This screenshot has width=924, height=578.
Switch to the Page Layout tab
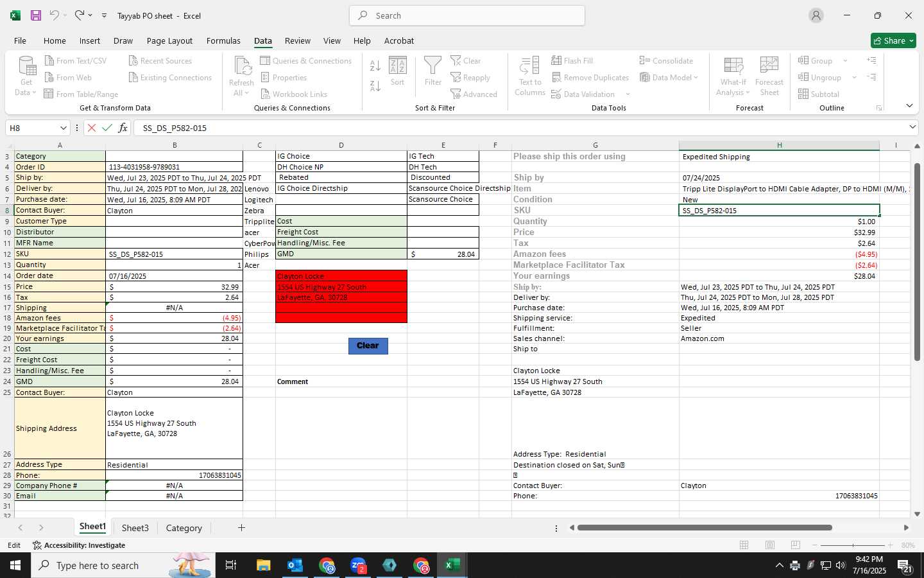coord(169,40)
